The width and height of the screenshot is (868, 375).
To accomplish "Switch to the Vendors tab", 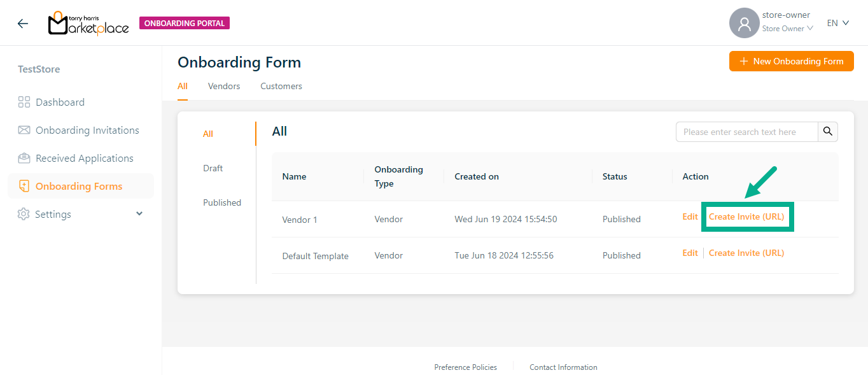I will click(224, 86).
